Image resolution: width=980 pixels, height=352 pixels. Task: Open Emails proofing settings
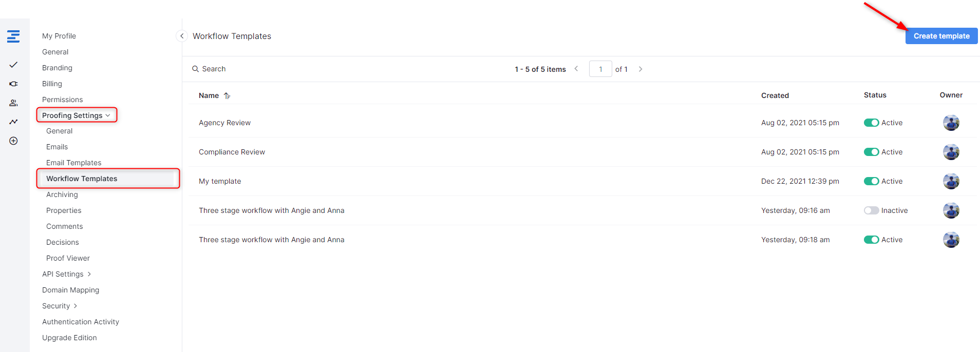pos(57,147)
